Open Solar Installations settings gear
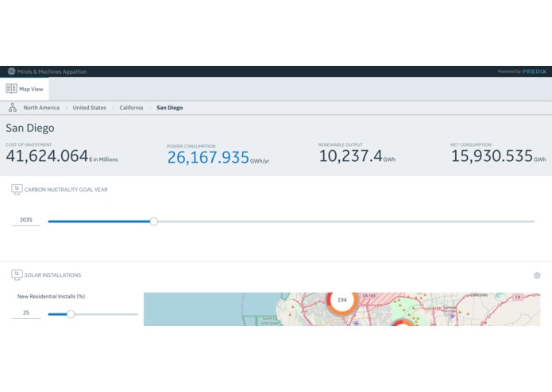Viewport: 552px width, 392px height. pos(537,275)
